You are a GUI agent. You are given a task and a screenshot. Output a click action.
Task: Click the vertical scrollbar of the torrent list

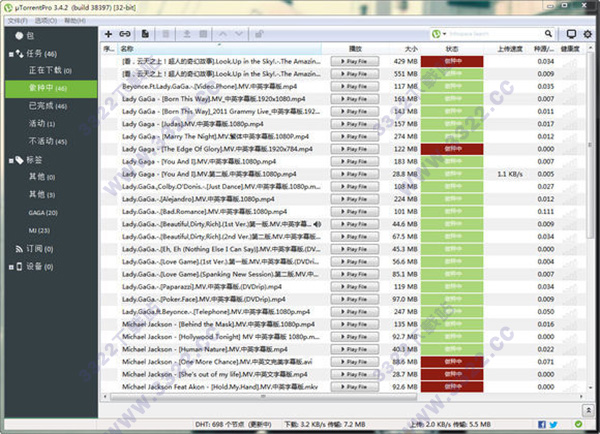pos(590,145)
